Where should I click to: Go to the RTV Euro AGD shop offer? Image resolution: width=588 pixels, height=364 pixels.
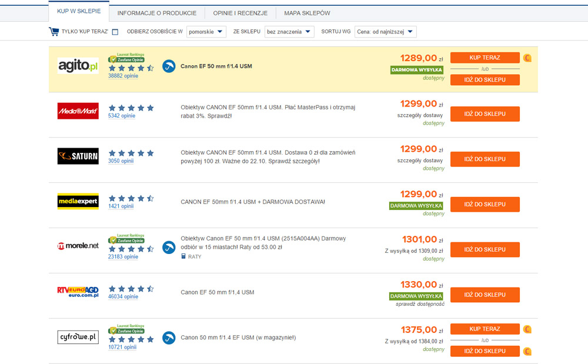click(485, 295)
